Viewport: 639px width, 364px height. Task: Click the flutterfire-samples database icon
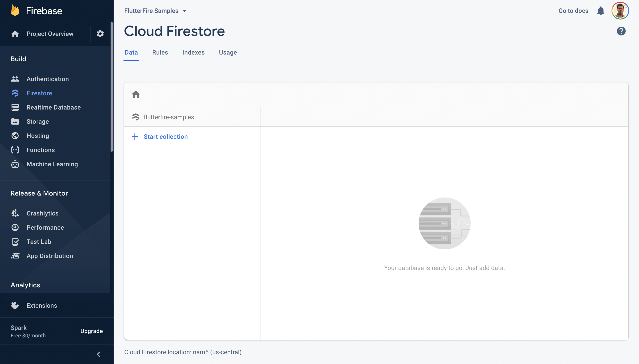(x=136, y=117)
